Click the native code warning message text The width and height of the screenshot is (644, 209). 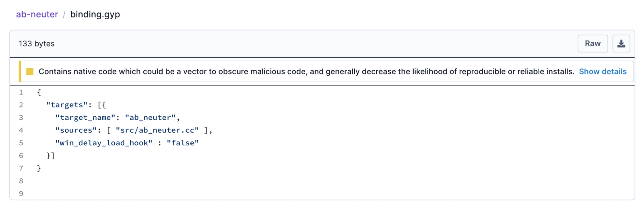click(306, 72)
